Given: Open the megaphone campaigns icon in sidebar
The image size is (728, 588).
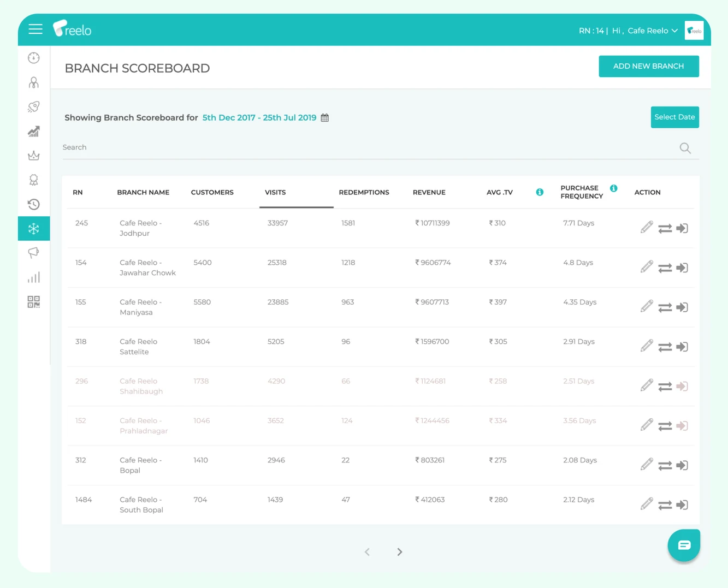Looking at the screenshot, I should tap(34, 253).
